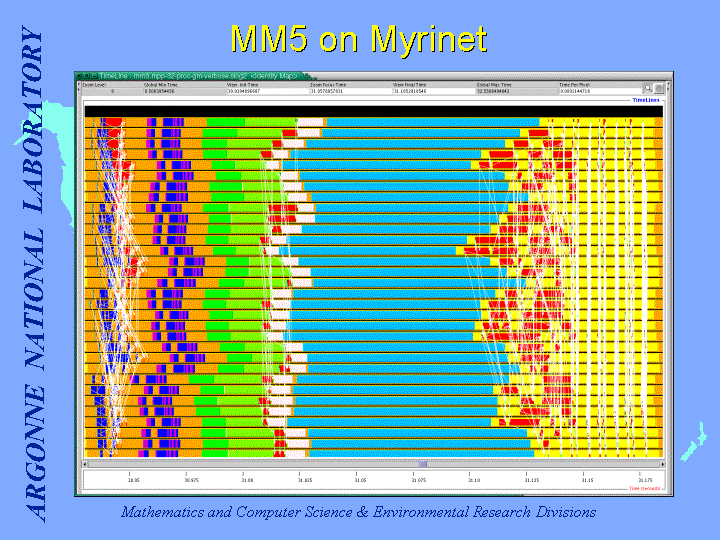Click the horizontal scrollbar thumb

coord(422,464)
